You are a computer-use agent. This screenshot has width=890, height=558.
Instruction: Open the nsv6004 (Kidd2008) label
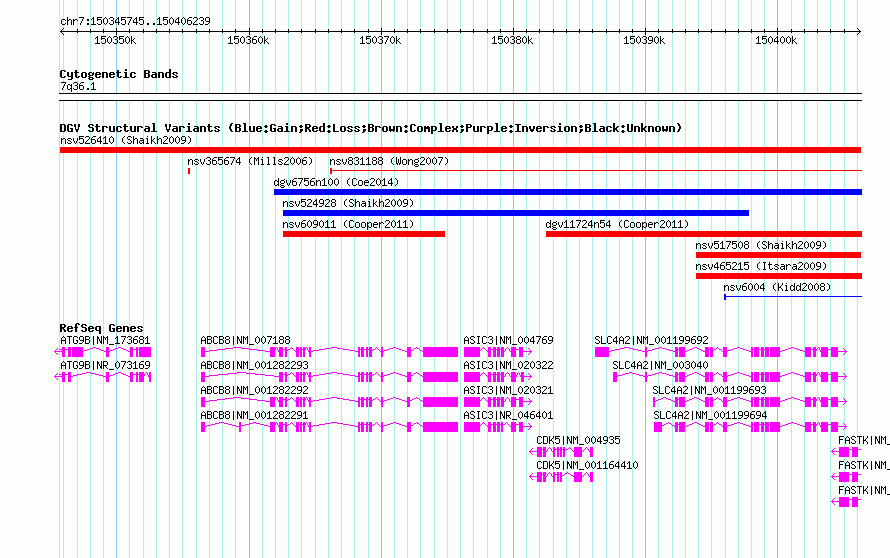click(x=778, y=287)
